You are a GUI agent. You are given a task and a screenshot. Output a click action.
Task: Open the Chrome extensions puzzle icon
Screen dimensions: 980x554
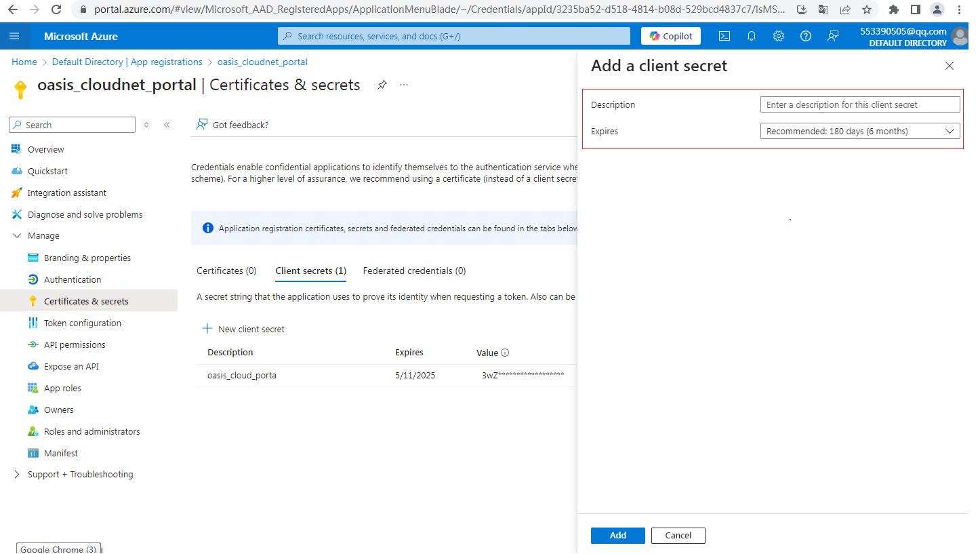click(894, 9)
